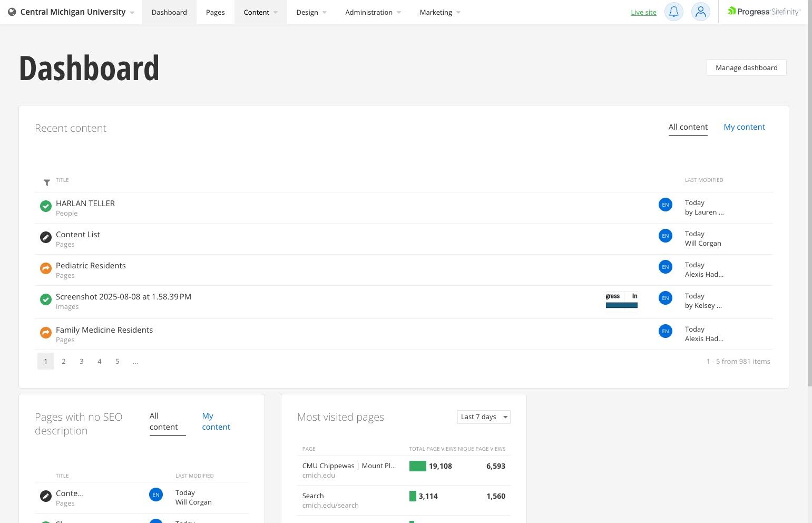Open the Pediatric Residents page item
This screenshot has height=523, width=812.
point(91,266)
